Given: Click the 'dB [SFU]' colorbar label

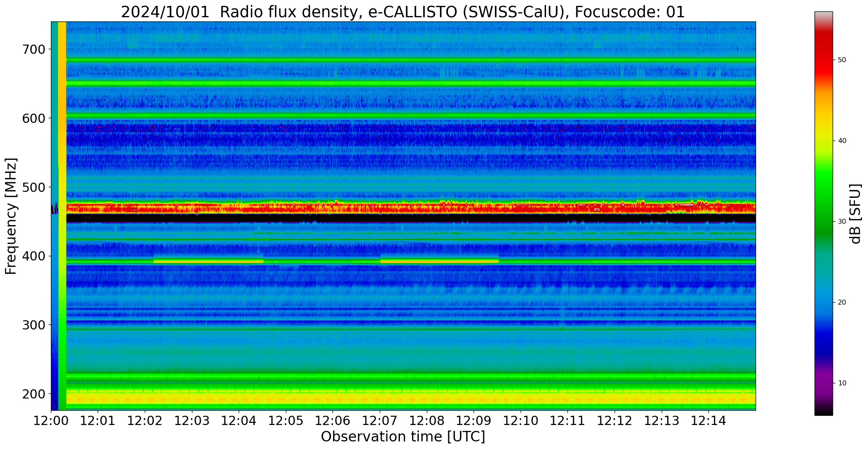Looking at the screenshot, I should click(855, 214).
